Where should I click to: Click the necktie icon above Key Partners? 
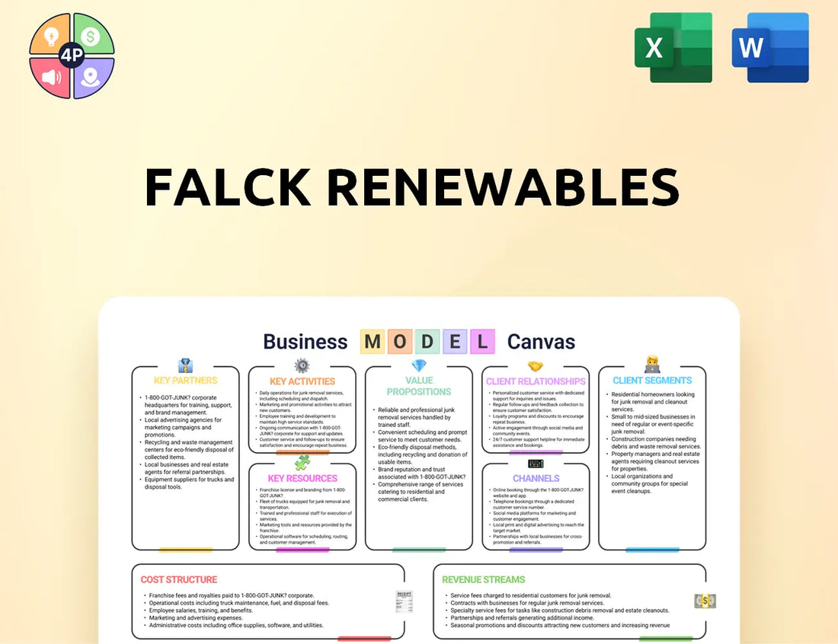pyautogui.click(x=185, y=366)
